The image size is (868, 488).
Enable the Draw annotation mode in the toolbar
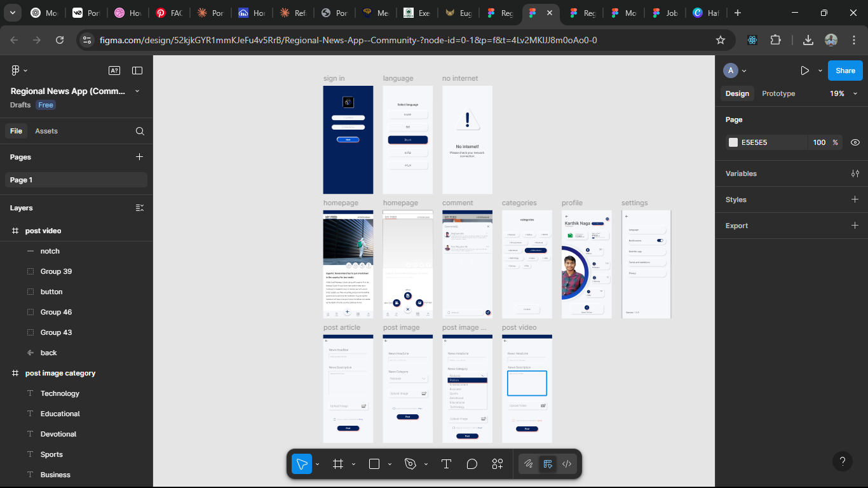pyautogui.click(x=528, y=464)
